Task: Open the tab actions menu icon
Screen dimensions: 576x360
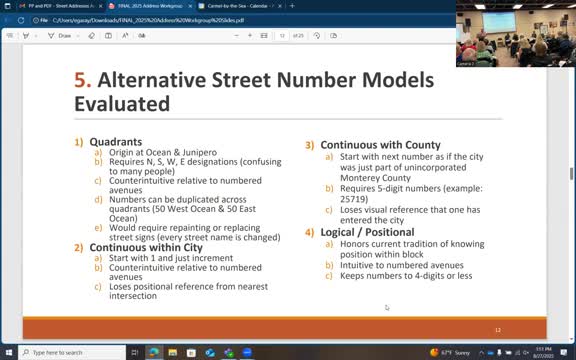Action: pyautogui.click(x=7, y=6)
